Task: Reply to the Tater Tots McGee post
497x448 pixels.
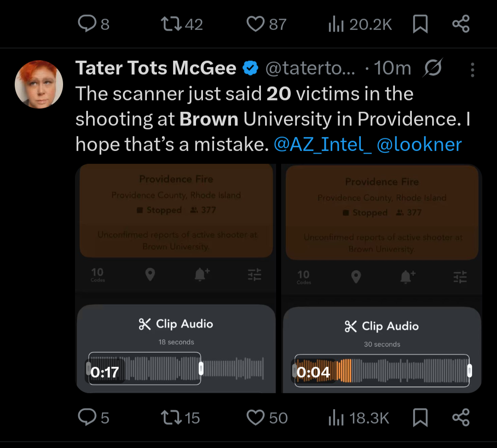Action: pos(87,418)
